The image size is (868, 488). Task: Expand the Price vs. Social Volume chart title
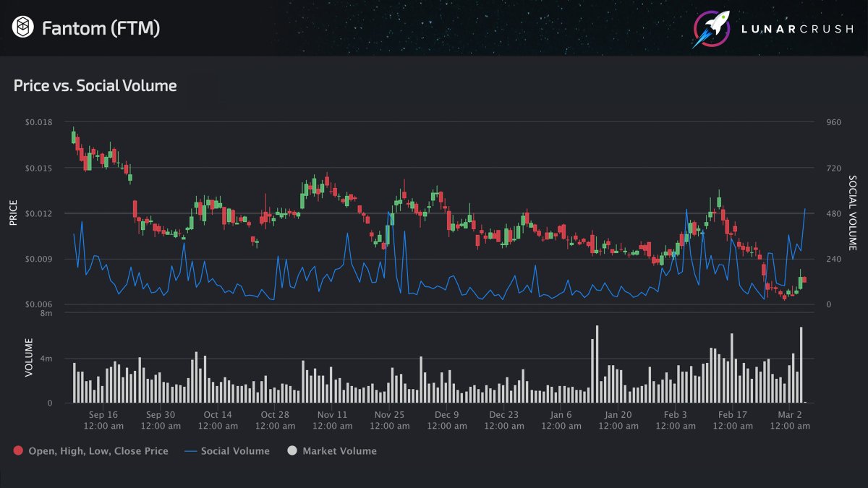pyautogui.click(x=94, y=85)
